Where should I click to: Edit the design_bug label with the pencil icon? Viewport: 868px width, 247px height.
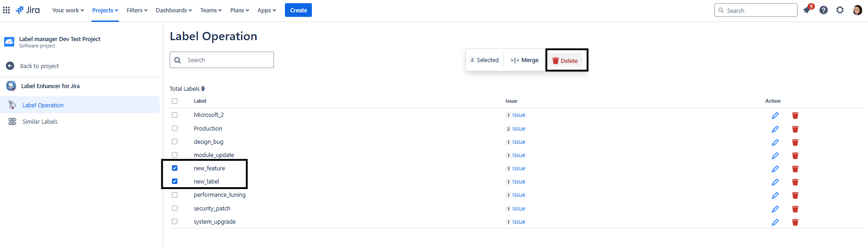point(775,142)
